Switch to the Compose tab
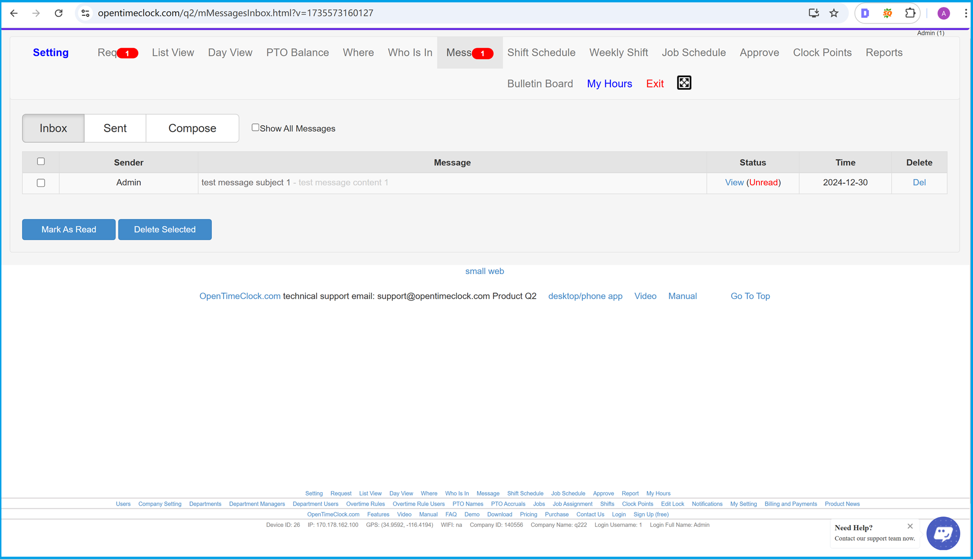Viewport: 973px width, 560px height. coord(192,129)
